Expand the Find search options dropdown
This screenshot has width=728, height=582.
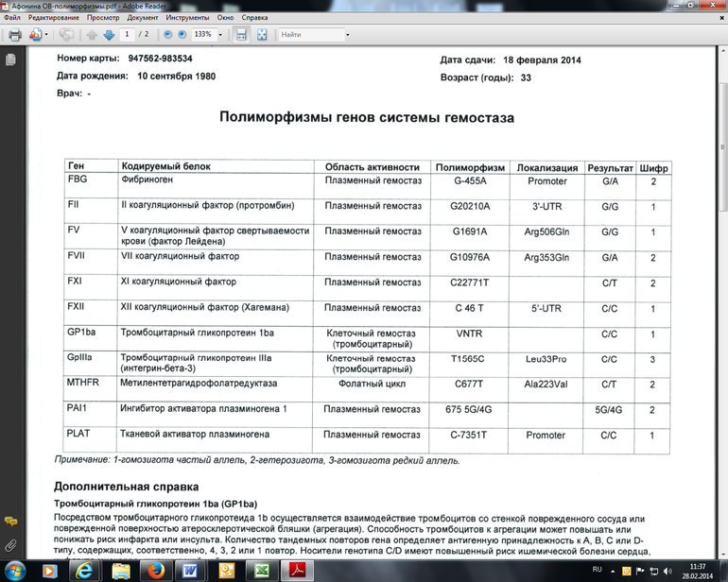[346, 35]
